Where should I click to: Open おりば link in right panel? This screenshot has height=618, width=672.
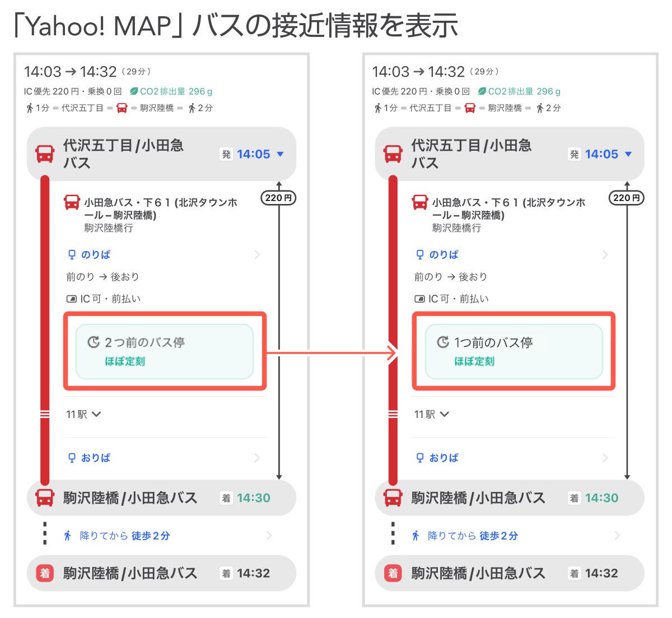[444, 458]
